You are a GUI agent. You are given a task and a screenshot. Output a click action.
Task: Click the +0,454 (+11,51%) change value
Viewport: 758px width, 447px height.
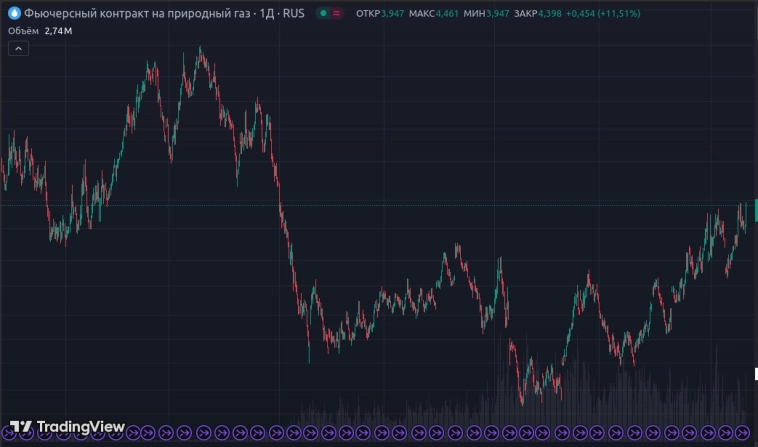point(605,14)
